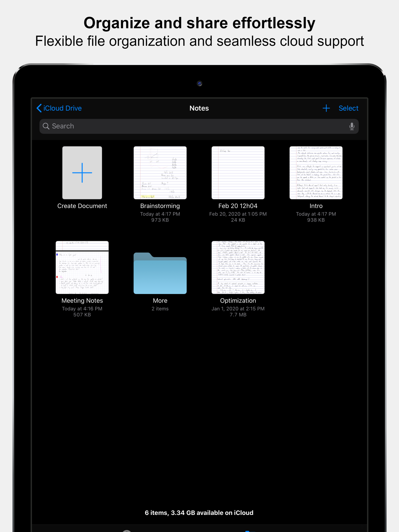
Task: Tap the iCloud storage status text
Action: tap(199, 513)
